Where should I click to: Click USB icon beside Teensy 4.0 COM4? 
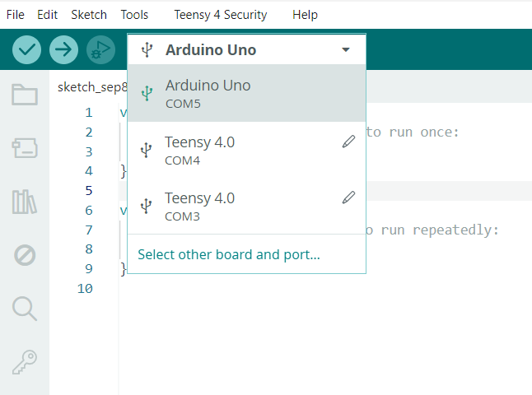(x=147, y=150)
